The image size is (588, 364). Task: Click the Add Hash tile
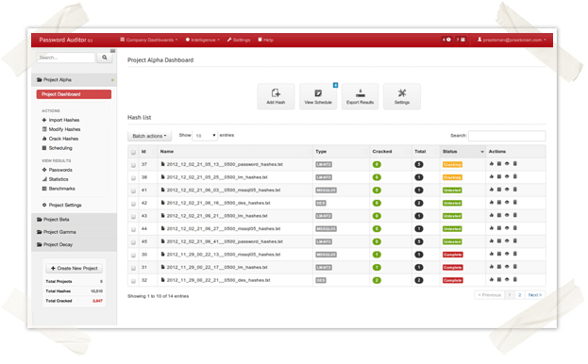click(276, 96)
